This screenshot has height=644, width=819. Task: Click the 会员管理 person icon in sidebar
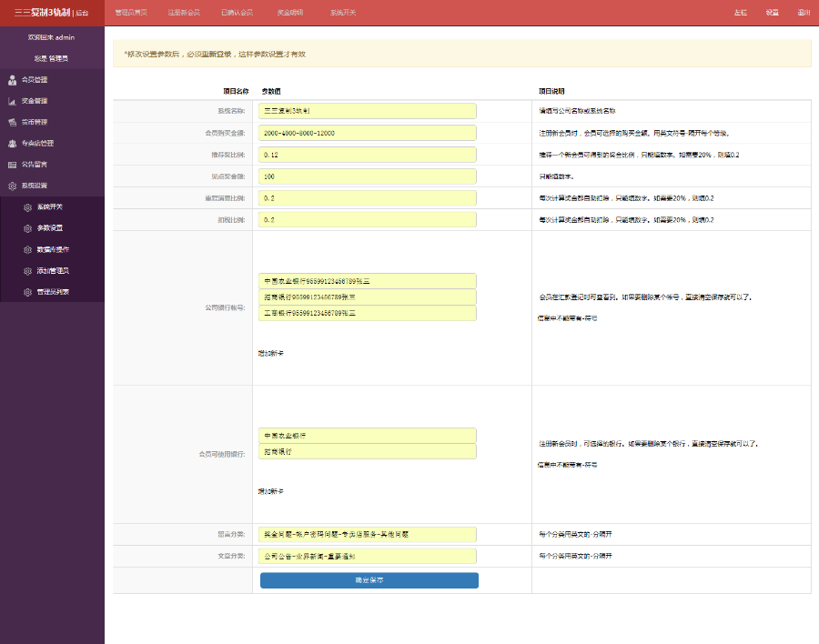pyautogui.click(x=12, y=80)
